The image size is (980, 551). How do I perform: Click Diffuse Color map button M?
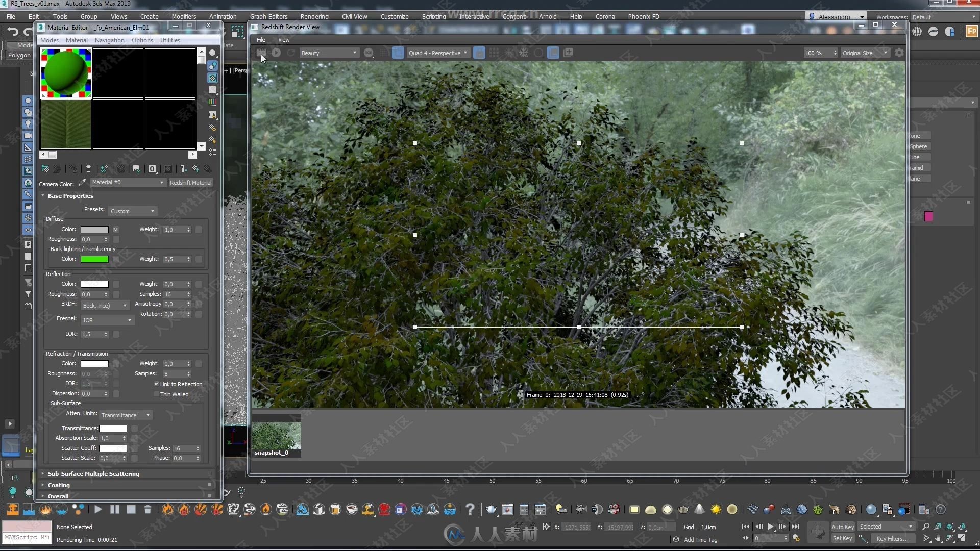click(116, 230)
